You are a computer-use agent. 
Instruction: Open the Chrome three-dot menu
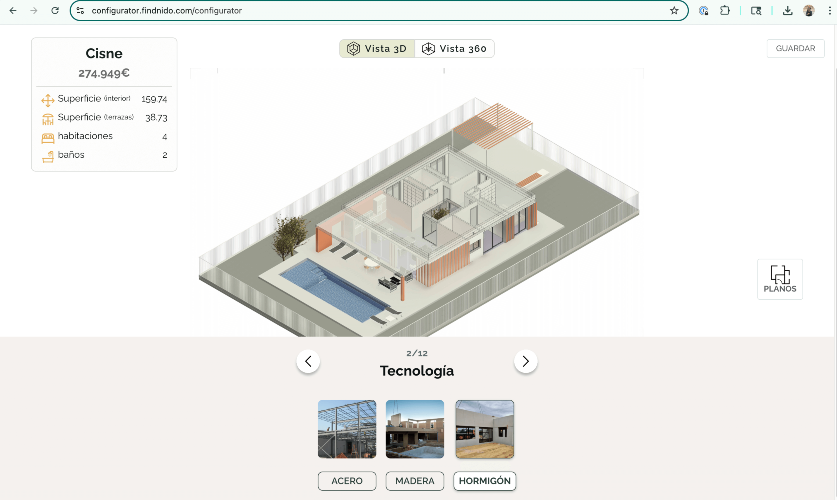(830, 11)
